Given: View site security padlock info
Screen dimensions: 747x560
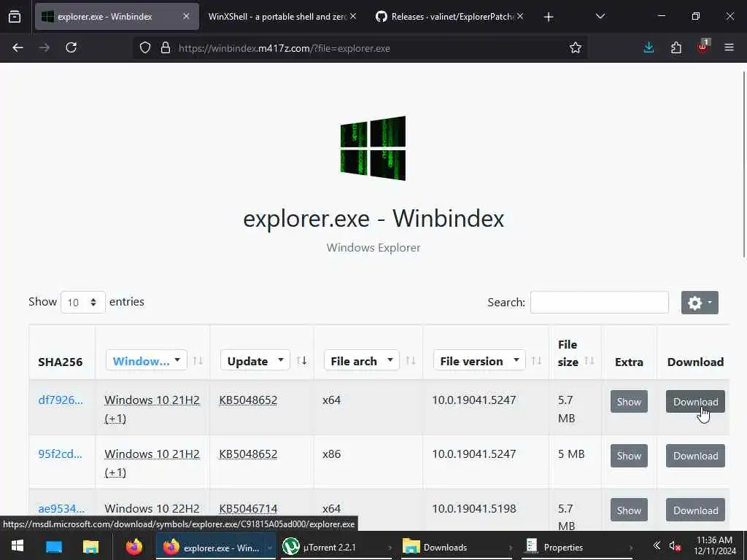Looking at the screenshot, I should point(166,47).
